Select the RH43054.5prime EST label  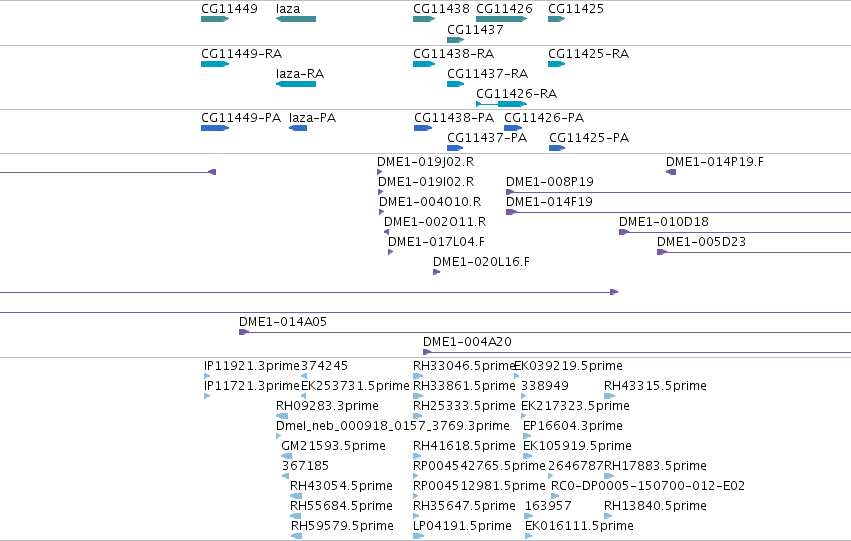[x=341, y=486]
